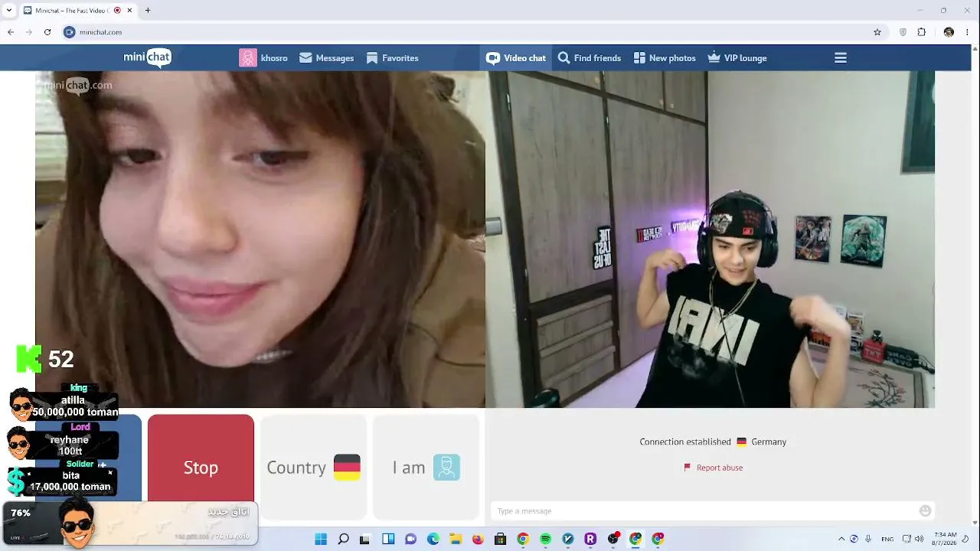This screenshot has width=980, height=551.
Task: Open the tab search dropdown arrow
Action: (9, 10)
